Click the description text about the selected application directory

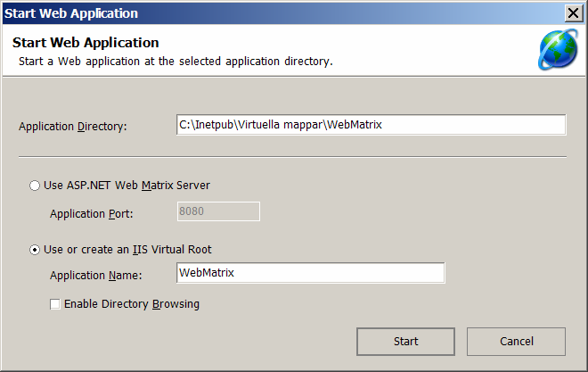point(176,62)
